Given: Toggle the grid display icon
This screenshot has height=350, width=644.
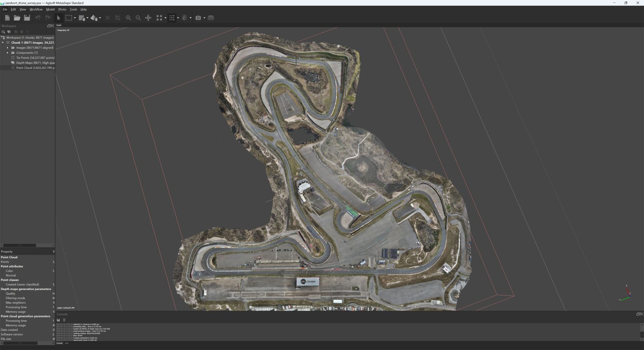Looking at the screenshot, I should 173,18.
